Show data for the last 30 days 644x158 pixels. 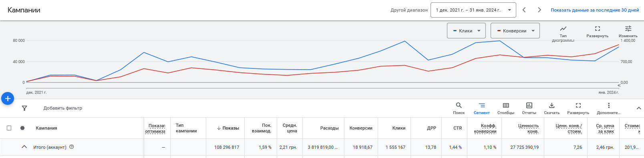tap(595, 10)
